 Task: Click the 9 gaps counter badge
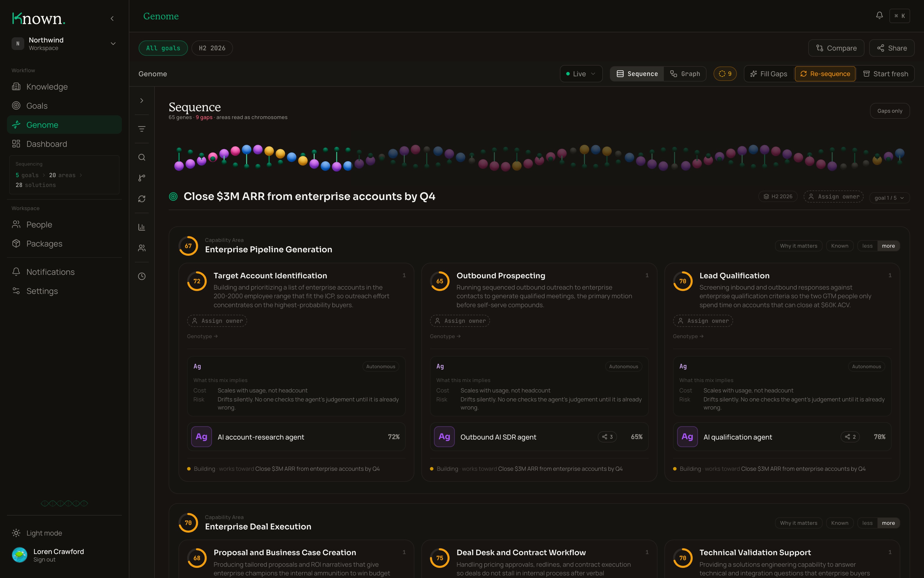(x=725, y=74)
